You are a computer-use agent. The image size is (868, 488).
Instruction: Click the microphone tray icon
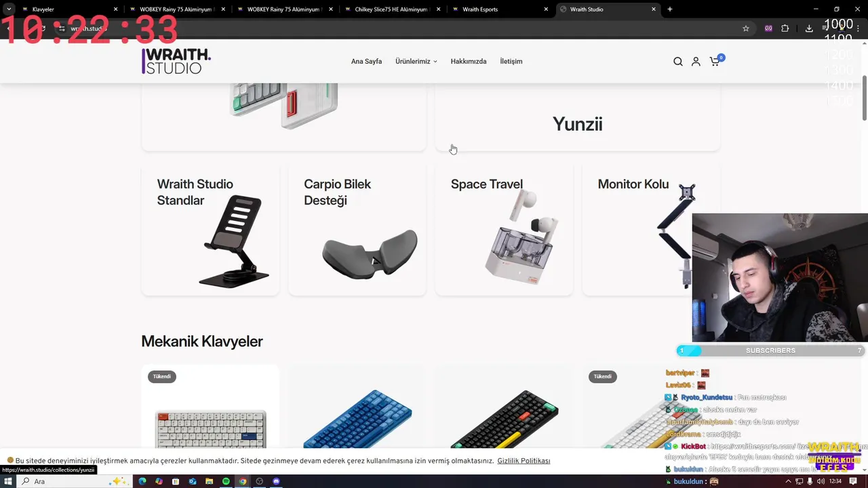810,481
